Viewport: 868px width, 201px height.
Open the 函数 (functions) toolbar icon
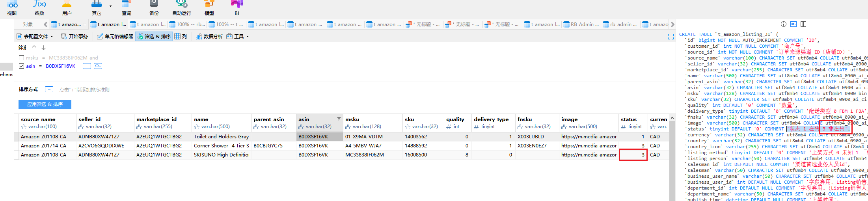pos(39,8)
